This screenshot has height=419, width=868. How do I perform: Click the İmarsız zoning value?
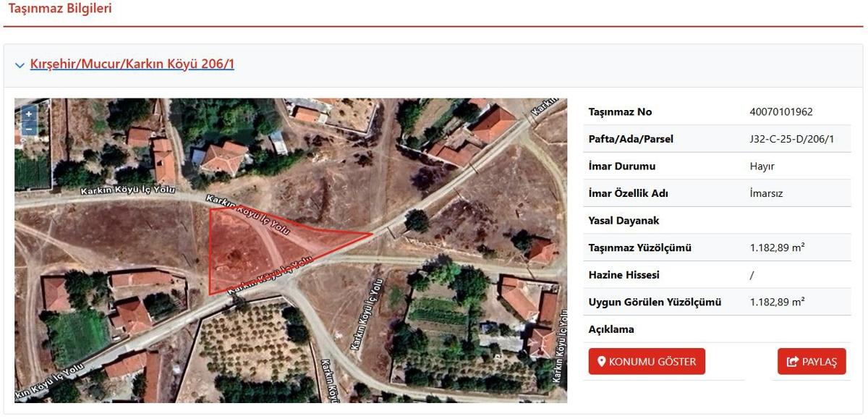pos(767,194)
